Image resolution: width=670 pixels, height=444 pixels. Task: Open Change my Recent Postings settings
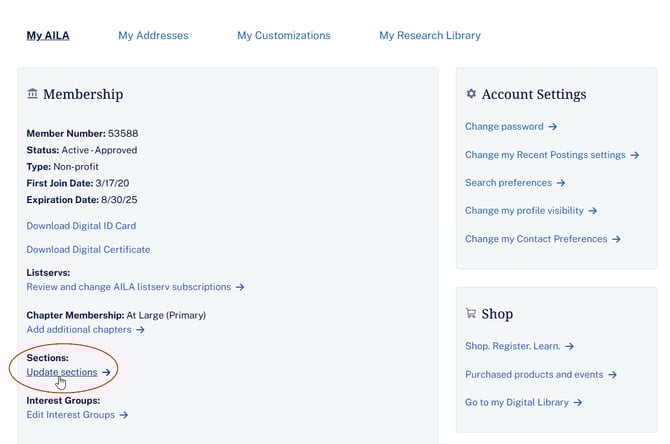[x=545, y=155]
